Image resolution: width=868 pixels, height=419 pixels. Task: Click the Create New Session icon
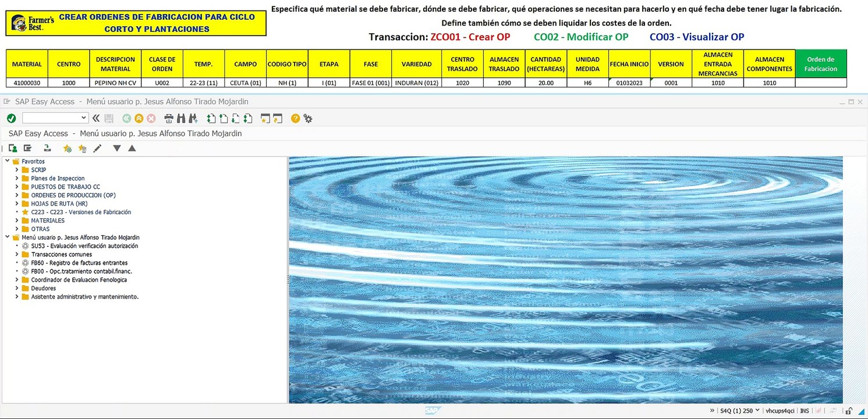coord(265,118)
